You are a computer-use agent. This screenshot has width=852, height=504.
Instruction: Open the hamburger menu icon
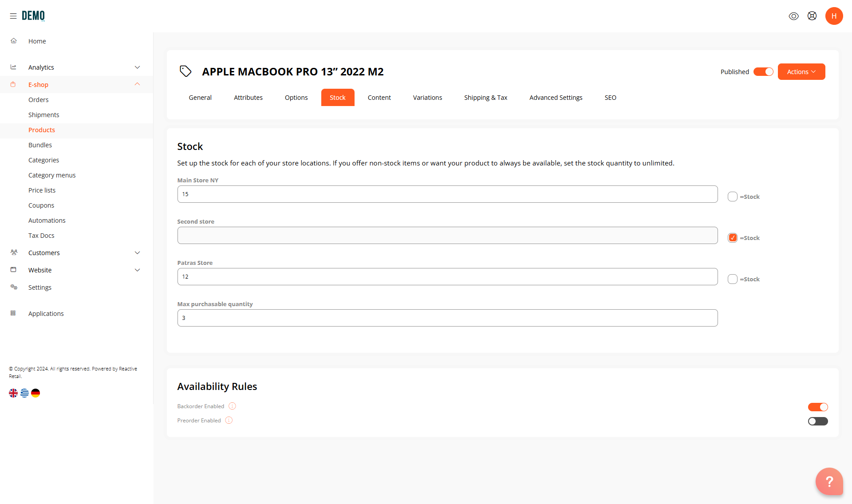click(13, 16)
